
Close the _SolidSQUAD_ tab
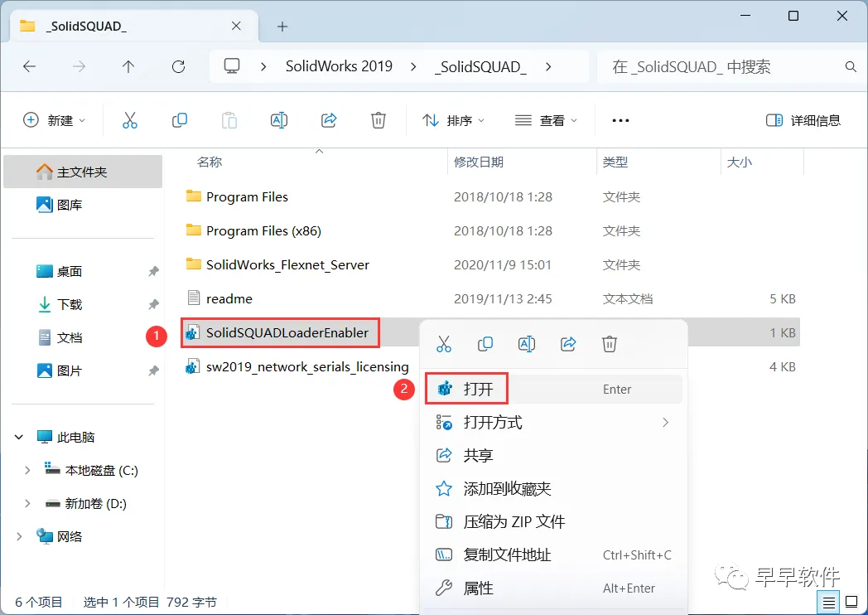(x=236, y=26)
